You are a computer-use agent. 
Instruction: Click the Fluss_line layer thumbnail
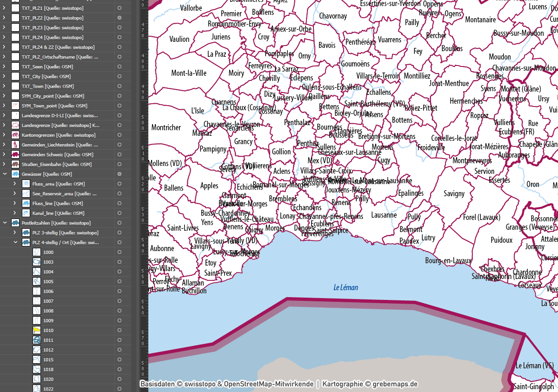click(x=26, y=203)
